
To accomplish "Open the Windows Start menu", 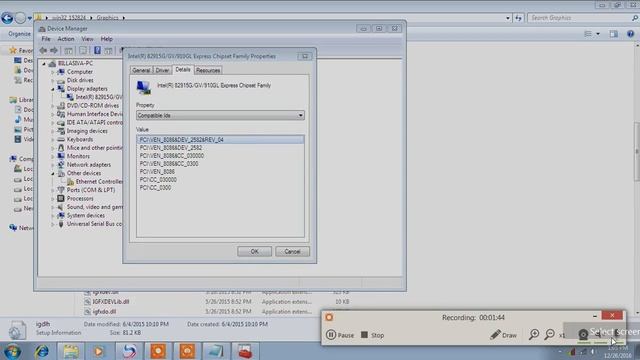I will click(x=13, y=351).
